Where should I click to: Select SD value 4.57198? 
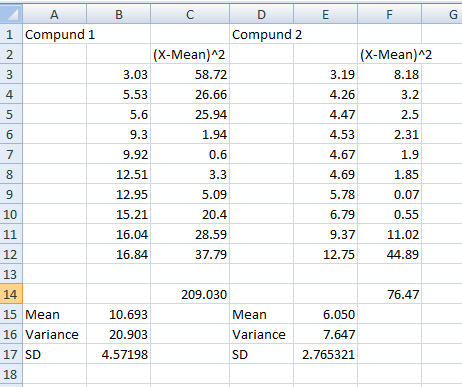pos(118,354)
